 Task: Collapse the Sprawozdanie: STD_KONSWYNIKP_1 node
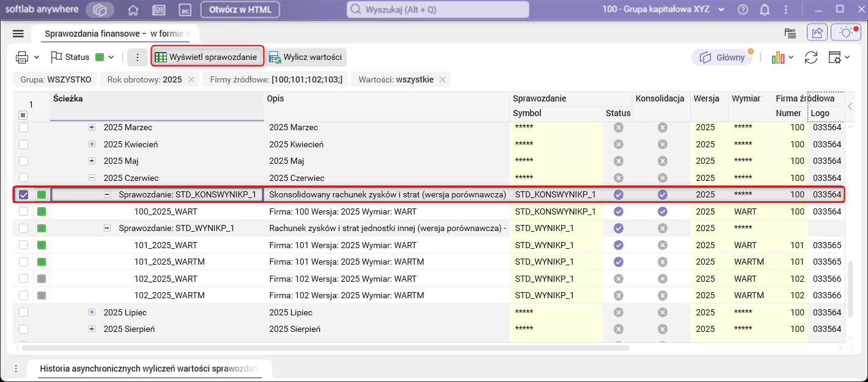coord(107,195)
